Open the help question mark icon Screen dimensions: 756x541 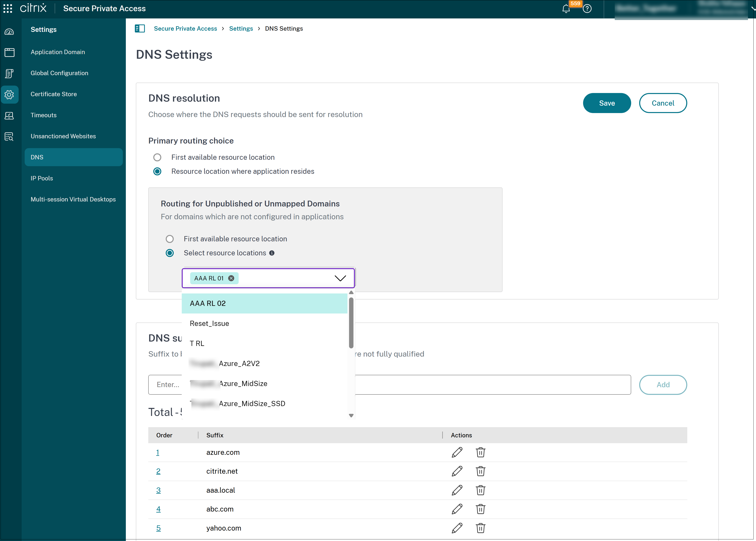[x=587, y=9]
